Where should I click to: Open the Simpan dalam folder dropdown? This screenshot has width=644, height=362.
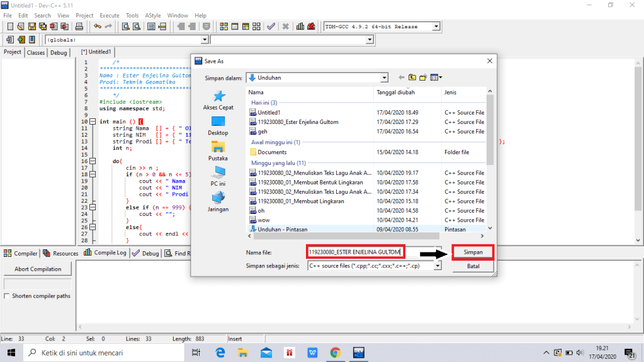(384, 77)
